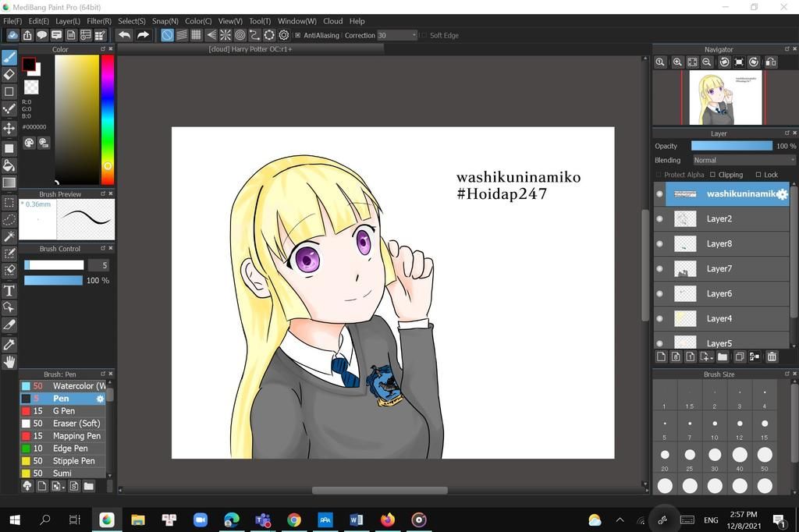Screen dimensions: 799x532
Task: Open the Cloud menu
Action: click(x=332, y=21)
